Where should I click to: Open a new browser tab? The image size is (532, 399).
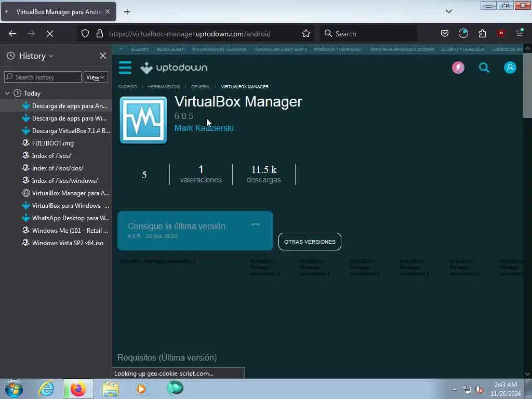[127, 12]
